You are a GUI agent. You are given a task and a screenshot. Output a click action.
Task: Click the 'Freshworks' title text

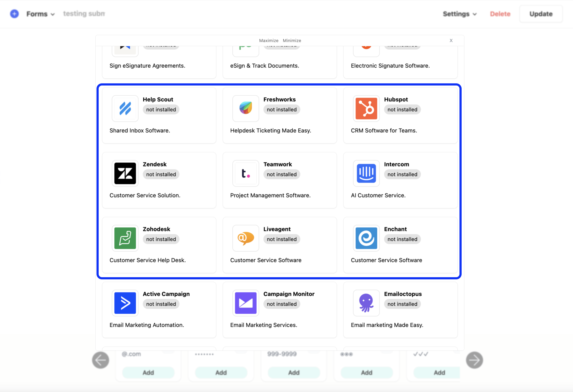click(x=279, y=99)
